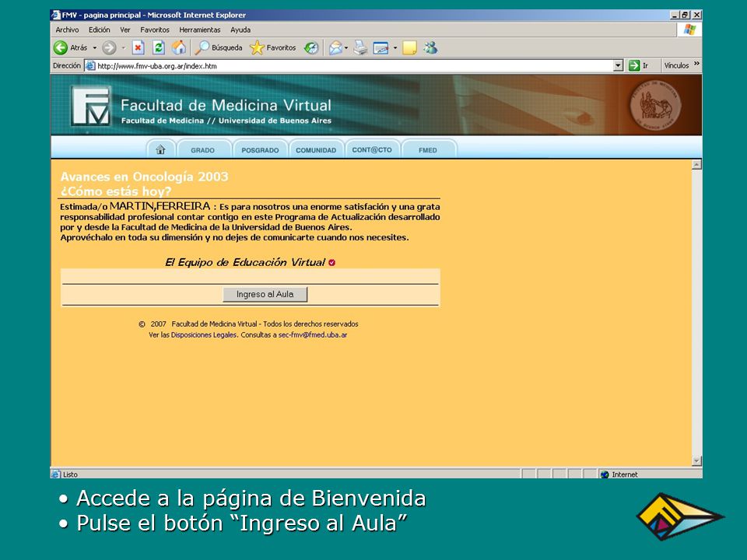Click the Listo status bar text

[70, 474]
